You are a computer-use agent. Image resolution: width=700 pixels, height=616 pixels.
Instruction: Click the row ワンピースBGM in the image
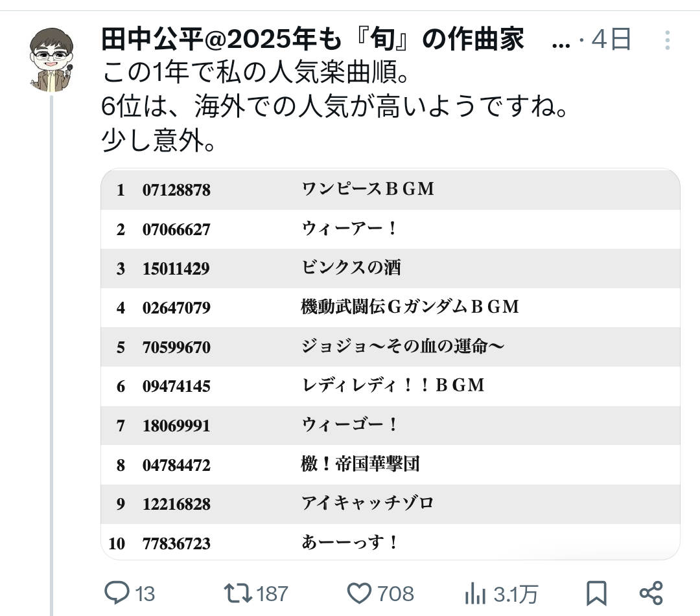pos(391,190)
